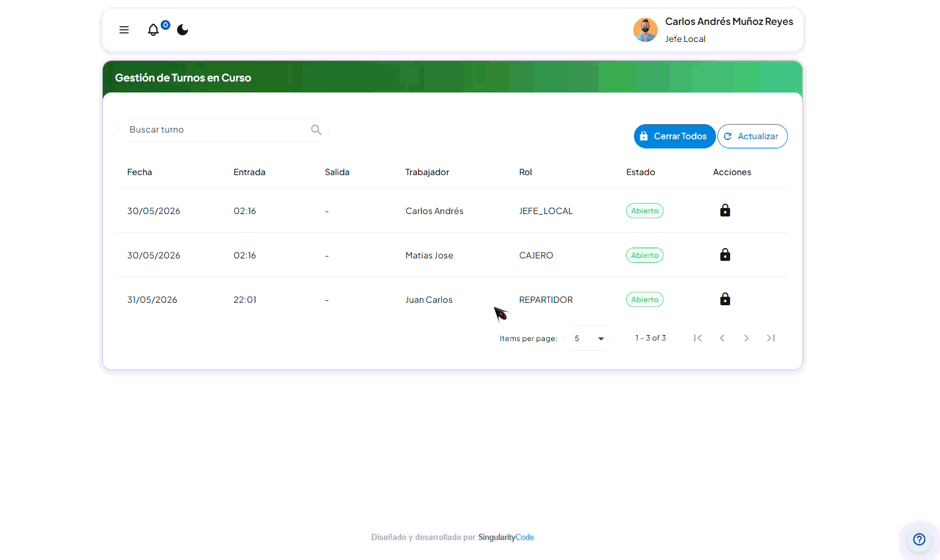
Task: Open the notifications bell
Action: click(153, 30)
